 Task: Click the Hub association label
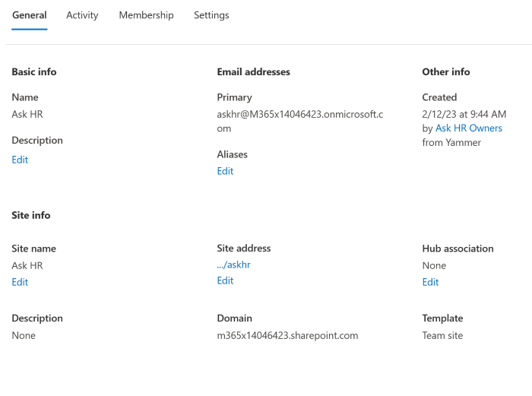[458, 249]
